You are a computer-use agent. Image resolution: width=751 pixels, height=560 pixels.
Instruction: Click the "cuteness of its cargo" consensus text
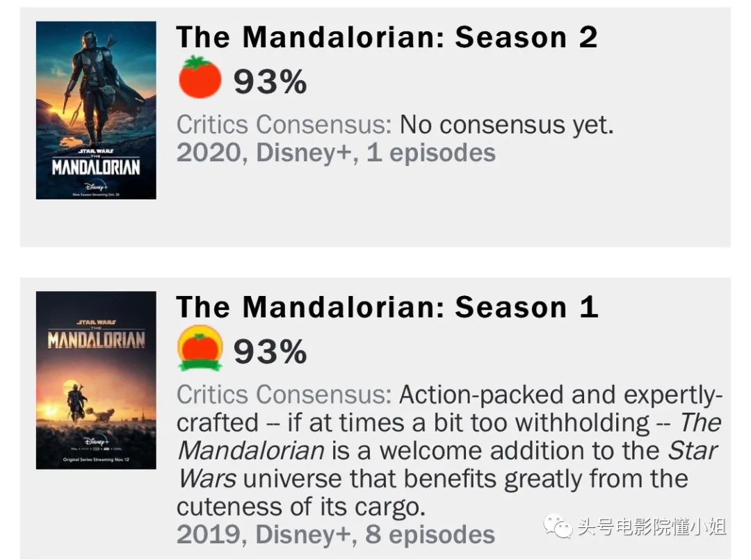(300, 507)
